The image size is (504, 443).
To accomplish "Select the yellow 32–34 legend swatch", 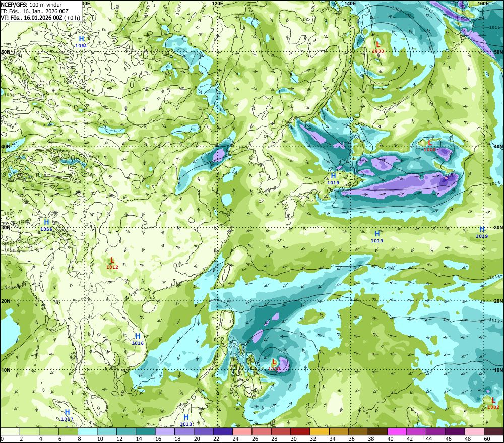I will tap(320, 432).
